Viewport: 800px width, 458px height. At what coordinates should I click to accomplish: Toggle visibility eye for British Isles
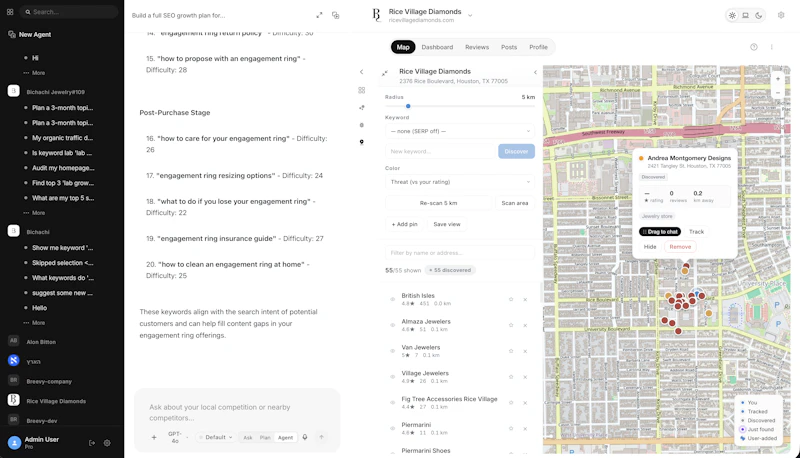click(392, 299)
